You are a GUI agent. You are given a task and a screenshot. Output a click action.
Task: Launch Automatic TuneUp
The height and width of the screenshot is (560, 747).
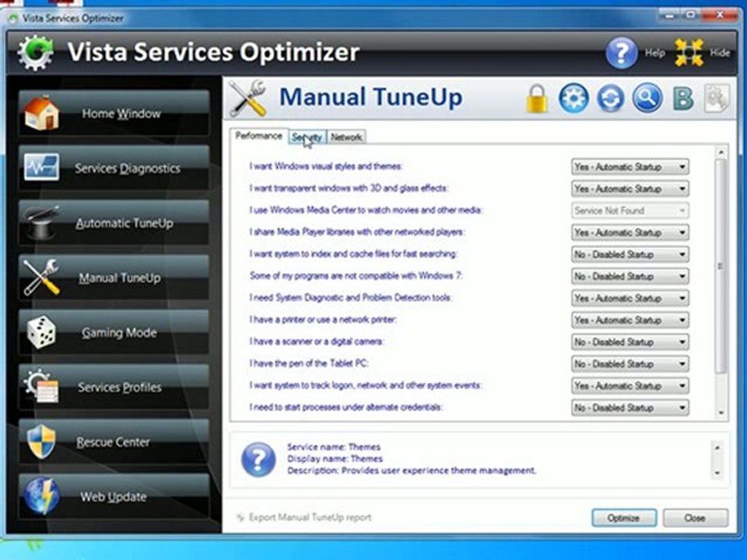click(114, 223)
